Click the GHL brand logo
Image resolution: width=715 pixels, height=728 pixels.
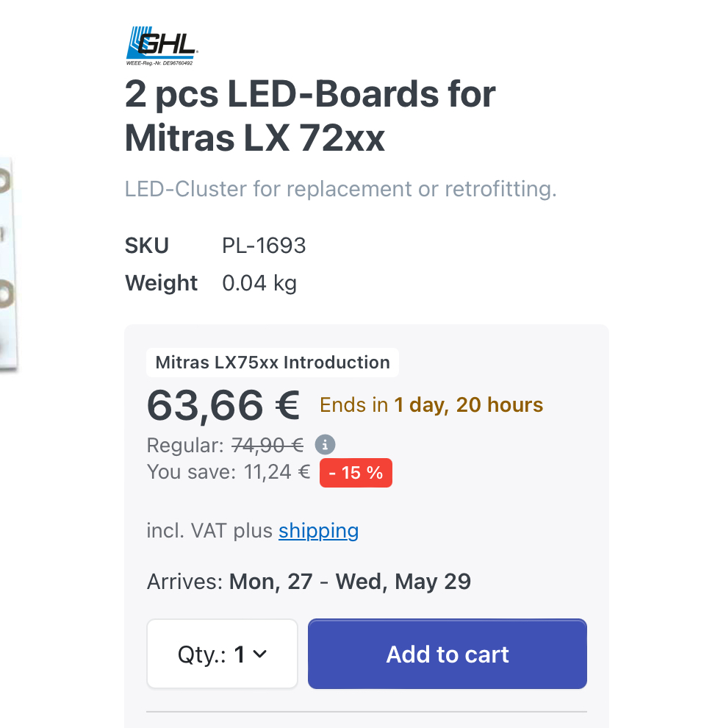(x=162, y=46)
